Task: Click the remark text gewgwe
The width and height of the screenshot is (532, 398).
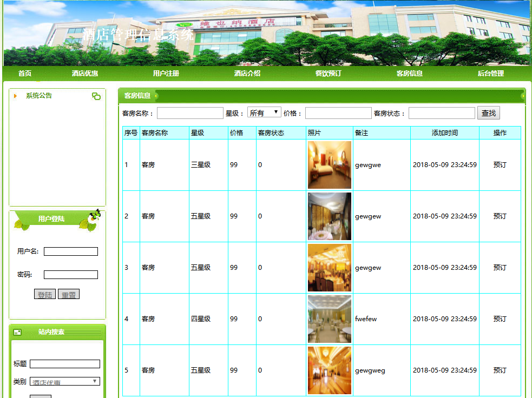Action: point(368,165)
